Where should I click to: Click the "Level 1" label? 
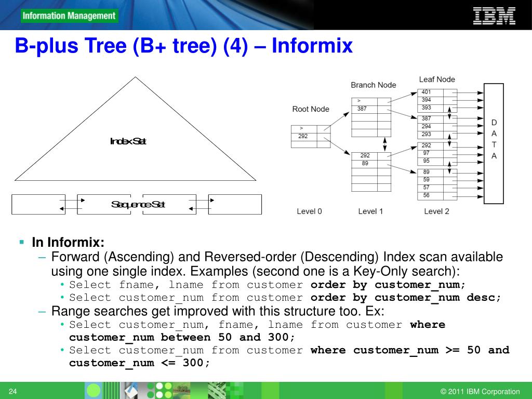coord(370,211)
